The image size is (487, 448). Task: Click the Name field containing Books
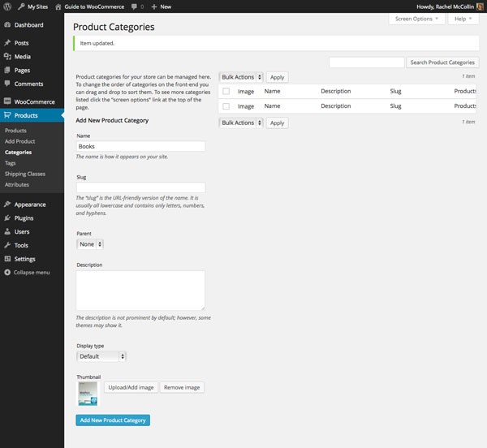140,146
